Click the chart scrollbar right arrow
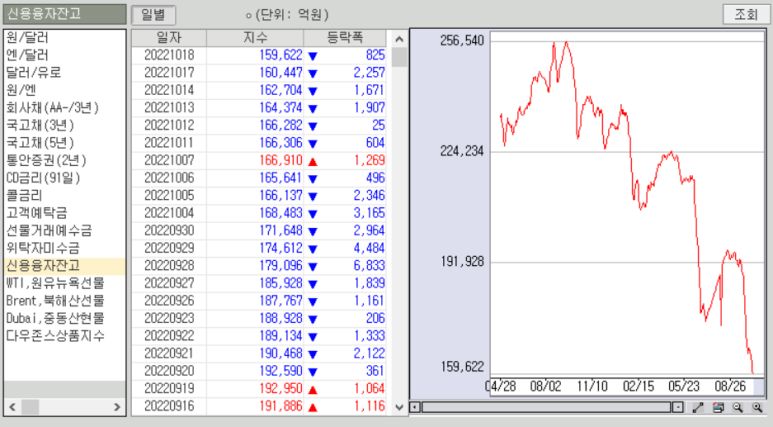The image size is (773, 427). 678,407
